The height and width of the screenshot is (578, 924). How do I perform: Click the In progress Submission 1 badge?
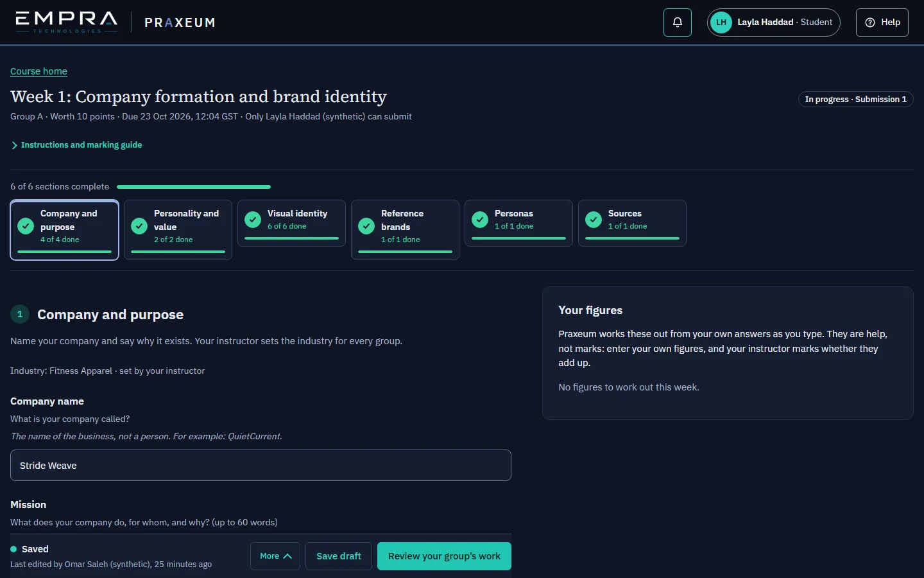point(855,100)
